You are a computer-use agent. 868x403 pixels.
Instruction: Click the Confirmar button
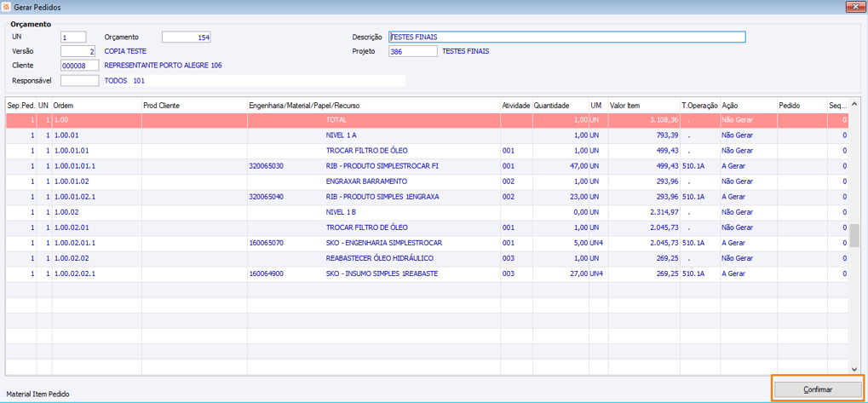click(x=817, y=389)
